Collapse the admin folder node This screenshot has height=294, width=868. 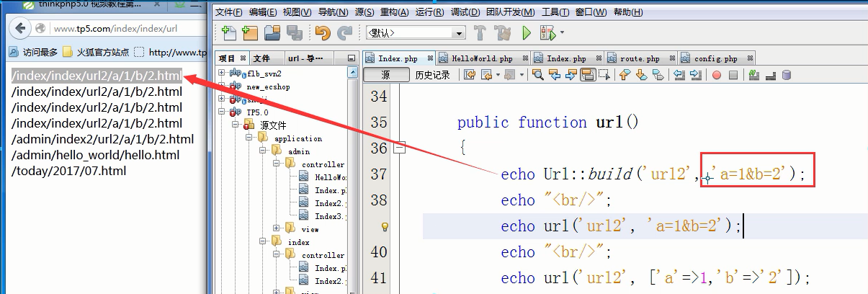(263, 151)
